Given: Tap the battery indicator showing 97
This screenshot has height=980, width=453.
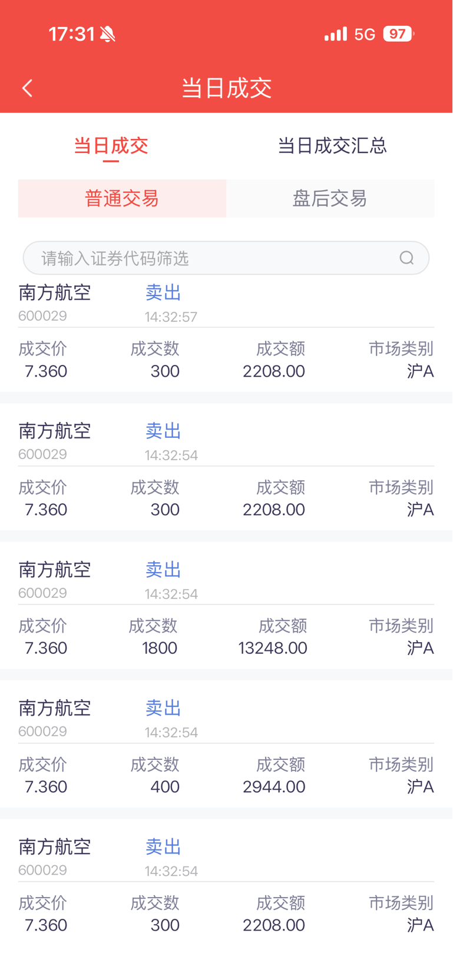Looking at the screenshot, I should coord(398,34).
